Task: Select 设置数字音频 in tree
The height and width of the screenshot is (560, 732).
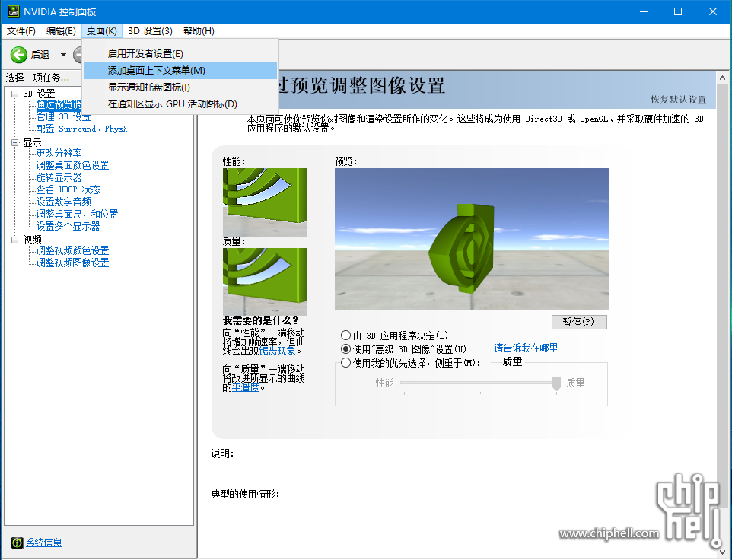Action: coord(63,202)
